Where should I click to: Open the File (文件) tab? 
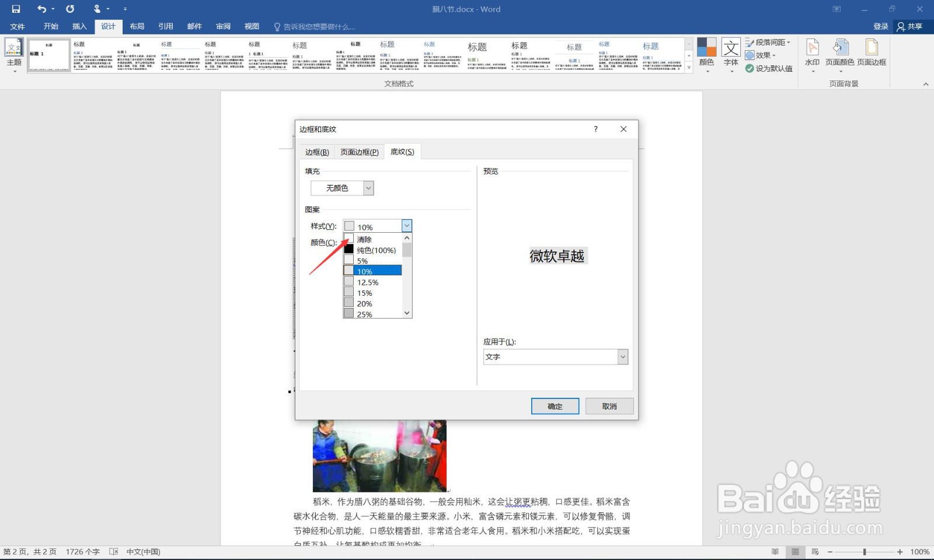tap(18, 26)
